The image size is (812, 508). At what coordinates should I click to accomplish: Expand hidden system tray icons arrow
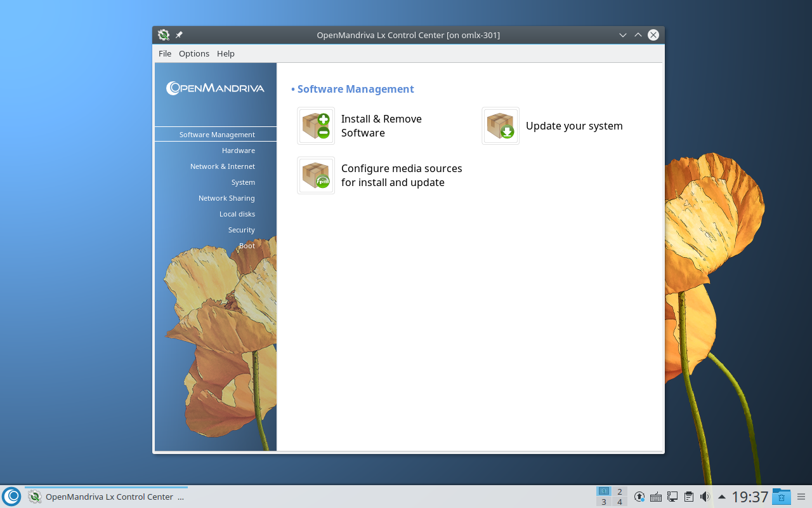[721, 497]
